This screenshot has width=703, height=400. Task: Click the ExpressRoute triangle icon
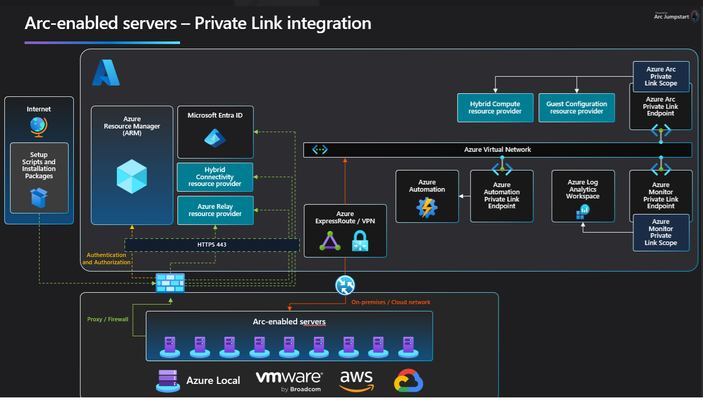tap(330, 241)
